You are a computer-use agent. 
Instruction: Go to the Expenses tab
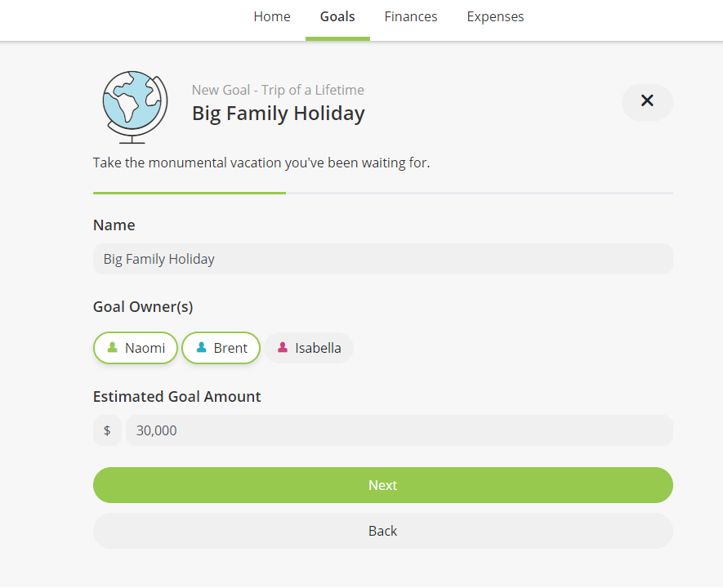[x=495, y=16]
